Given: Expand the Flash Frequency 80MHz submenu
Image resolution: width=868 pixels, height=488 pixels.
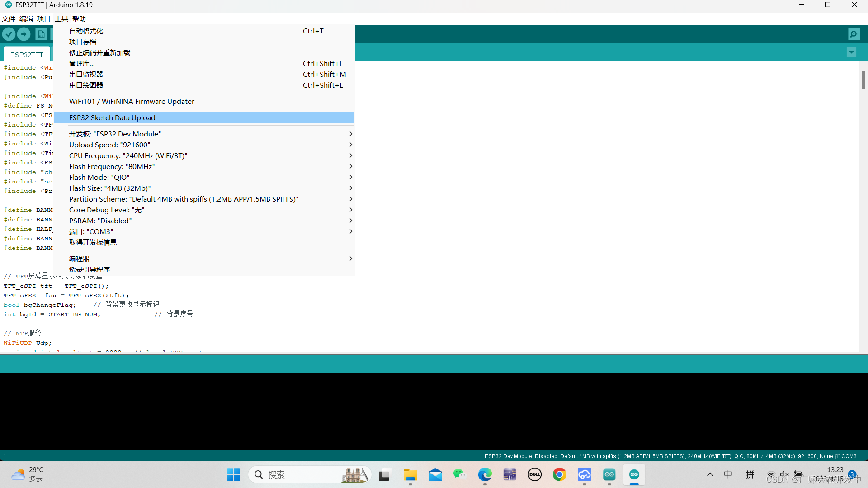Looking at the screenshot, I should point(204,166).
